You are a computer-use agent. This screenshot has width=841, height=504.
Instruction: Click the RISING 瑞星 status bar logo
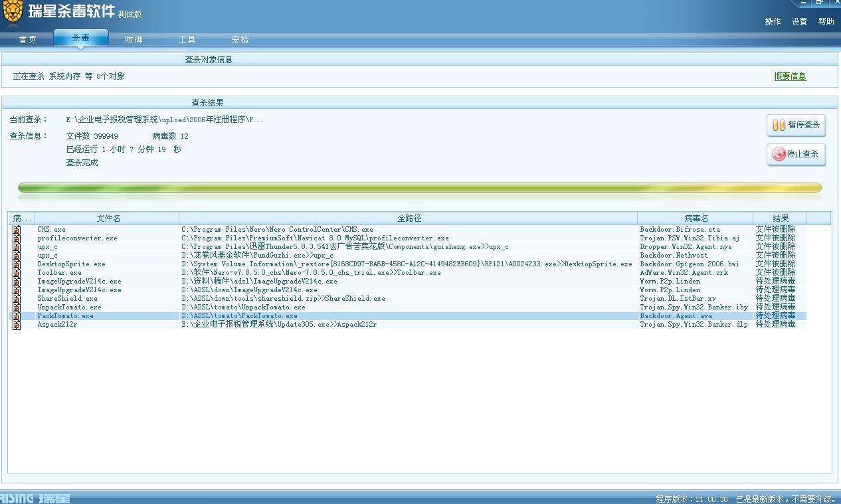tap(35, 499)
